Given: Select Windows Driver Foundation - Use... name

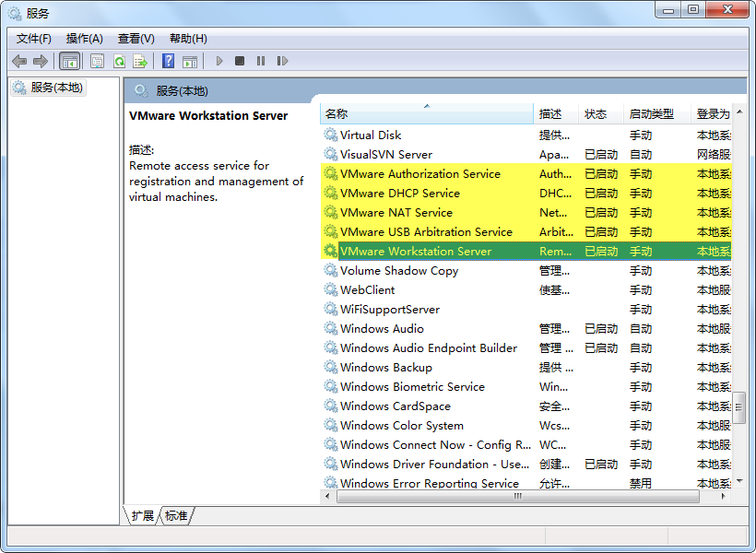Looking at the screenshot, I should (434, 464).
